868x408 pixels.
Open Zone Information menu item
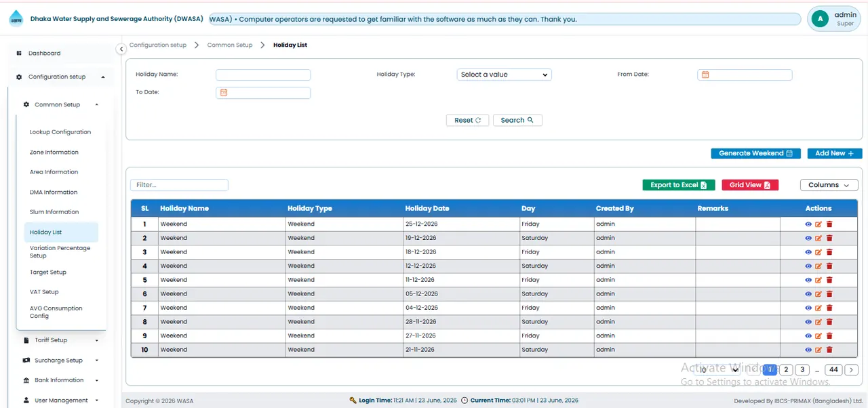coord(54,152)
